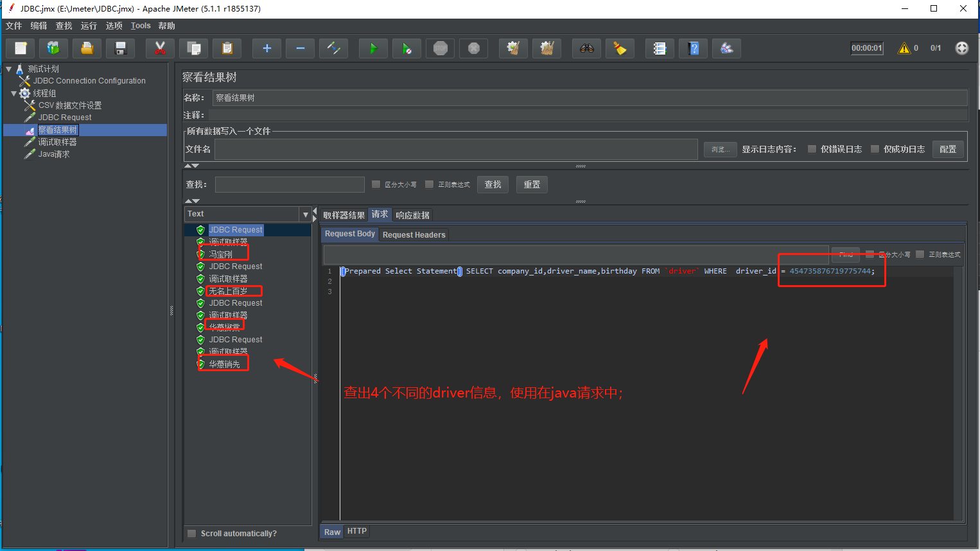
Task: Click the Shutdown test icon
Action: (x=473, y=48)
